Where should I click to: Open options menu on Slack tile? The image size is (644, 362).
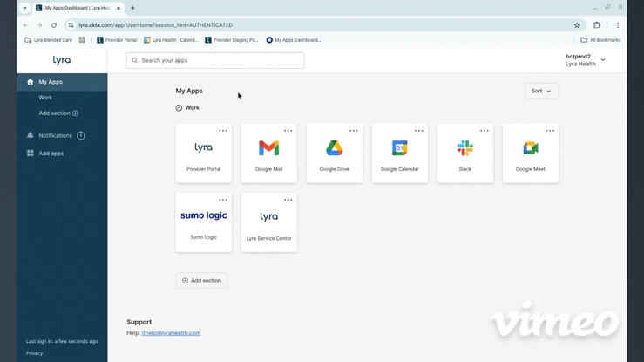pyautogui.click(x=485, y=131)
